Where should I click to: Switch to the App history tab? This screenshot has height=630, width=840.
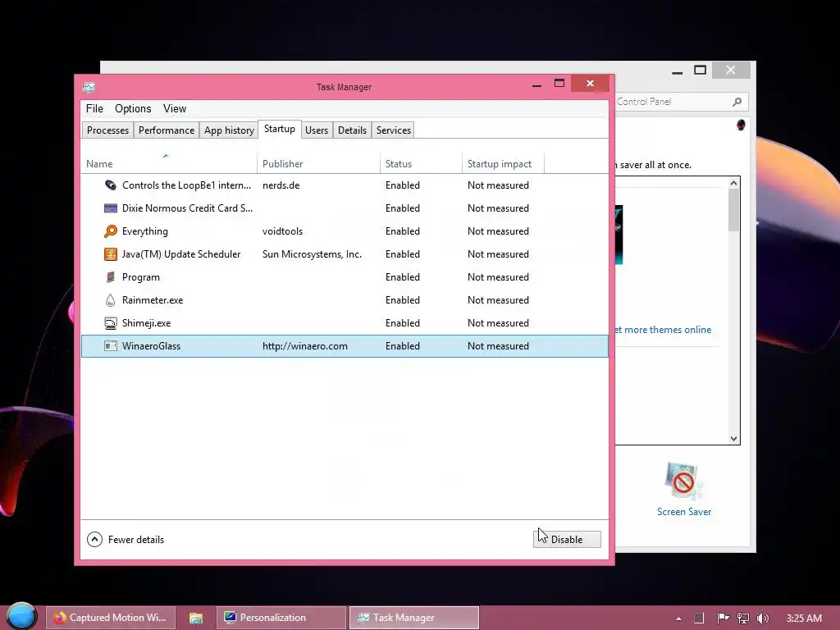click(x=229, y=130)
